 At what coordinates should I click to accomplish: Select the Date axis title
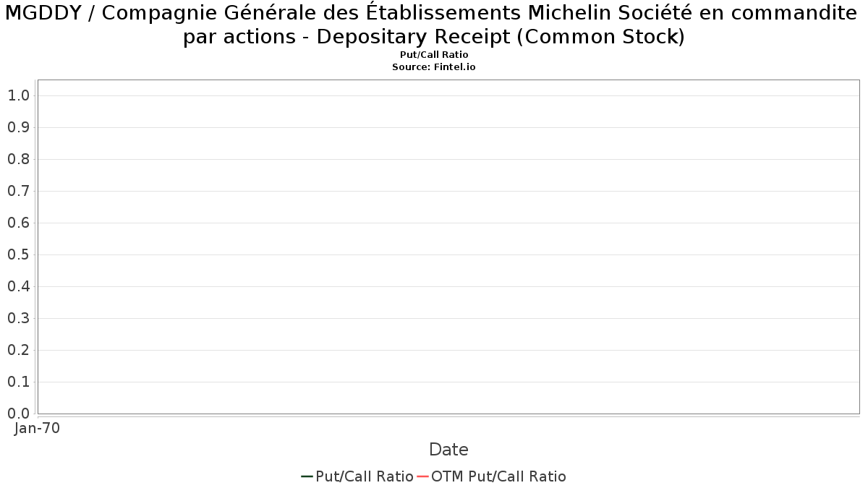click(x=448, y=450)
